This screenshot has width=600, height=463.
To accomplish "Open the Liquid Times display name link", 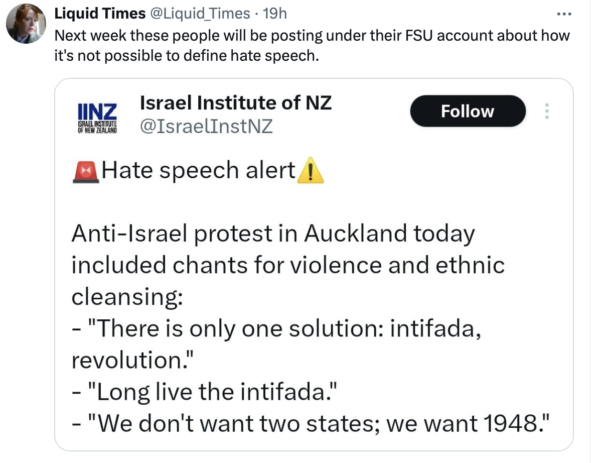I will 99,12.
